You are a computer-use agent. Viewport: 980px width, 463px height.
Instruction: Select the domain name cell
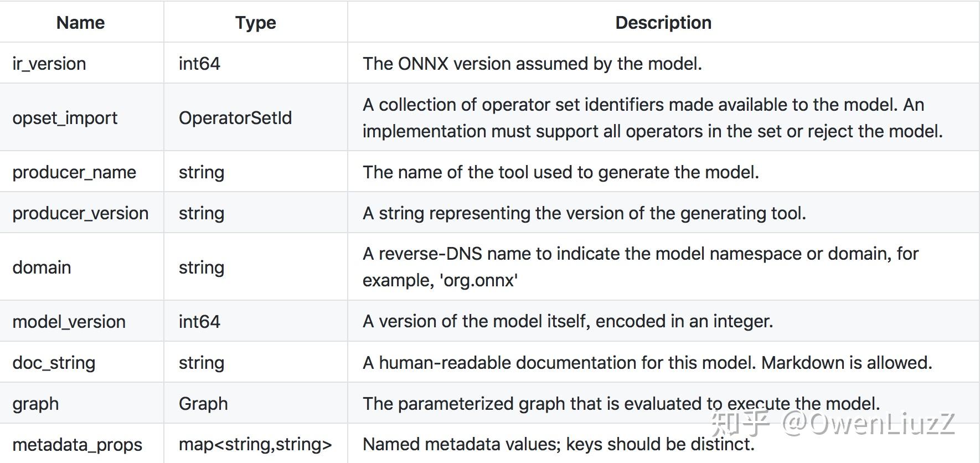[42, 267]
